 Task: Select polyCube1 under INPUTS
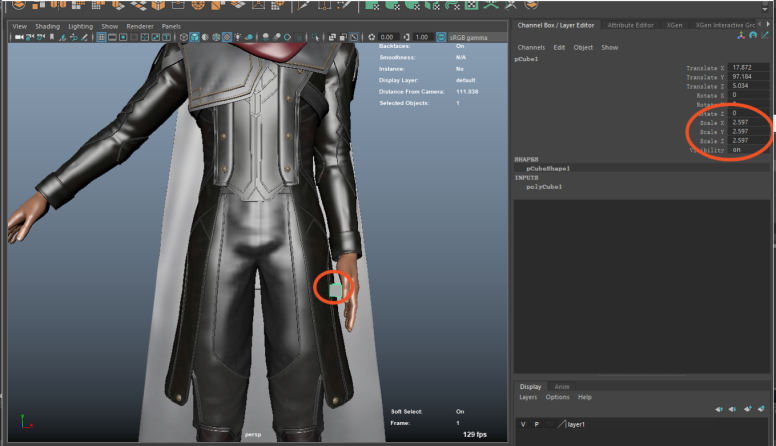[544, 187]
